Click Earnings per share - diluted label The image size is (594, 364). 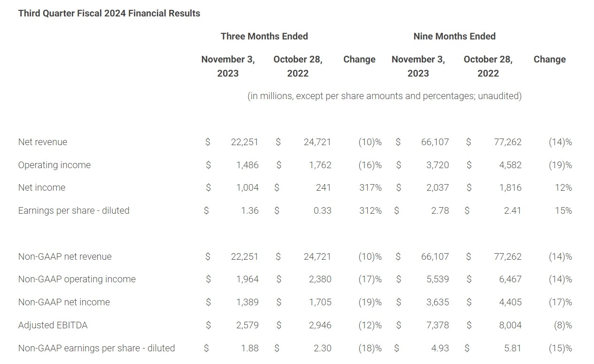[x=74, y=210]
